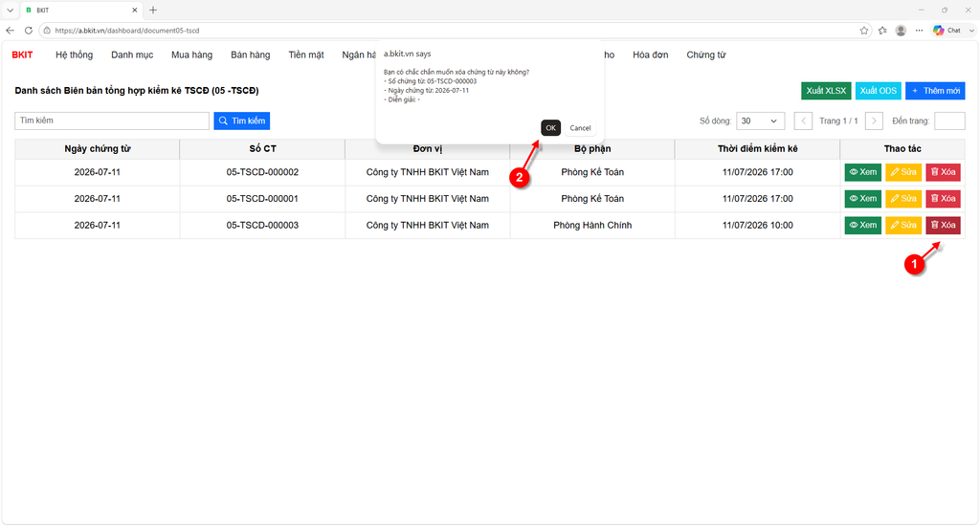Open the Hệ thống menu
This screenshot has height=526, width=980.
(74, 55)
